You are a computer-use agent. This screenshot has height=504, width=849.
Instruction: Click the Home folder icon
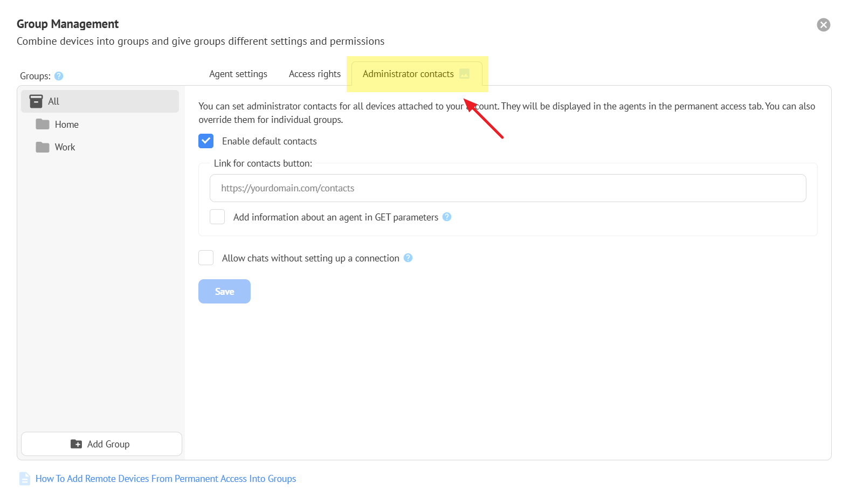[x=43, y=125]
